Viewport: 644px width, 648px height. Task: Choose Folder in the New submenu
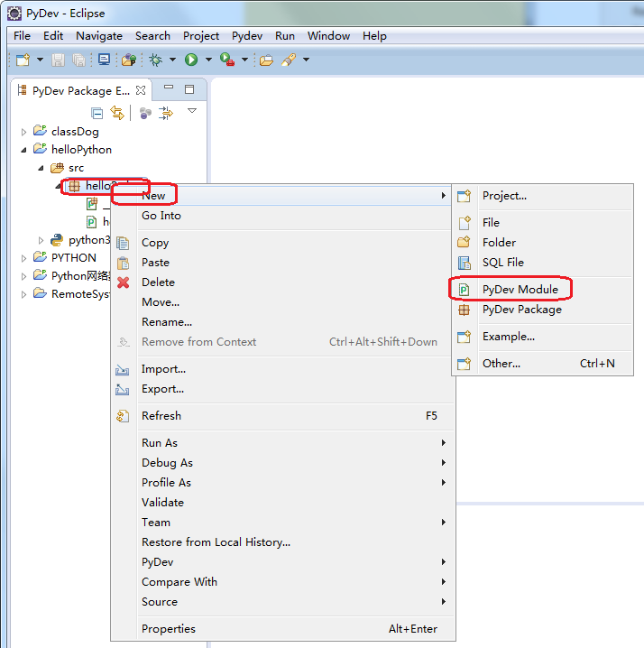click(542, 243)
